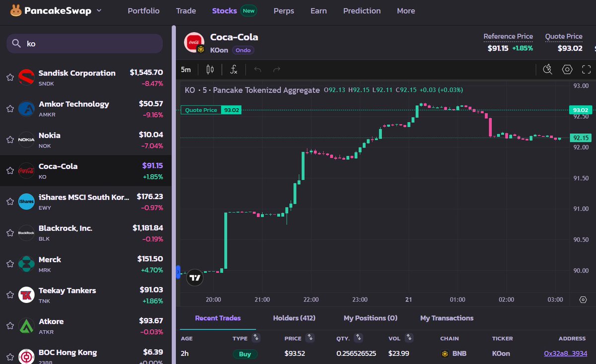Favorite Amkor Technology with its star
The image size is (596, 364).
10,108
